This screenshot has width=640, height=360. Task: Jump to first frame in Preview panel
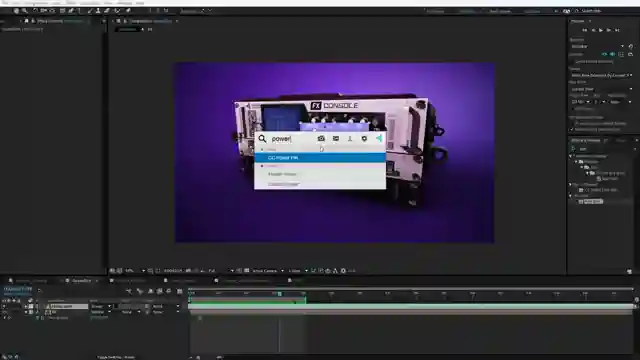(x=584, y=30)
